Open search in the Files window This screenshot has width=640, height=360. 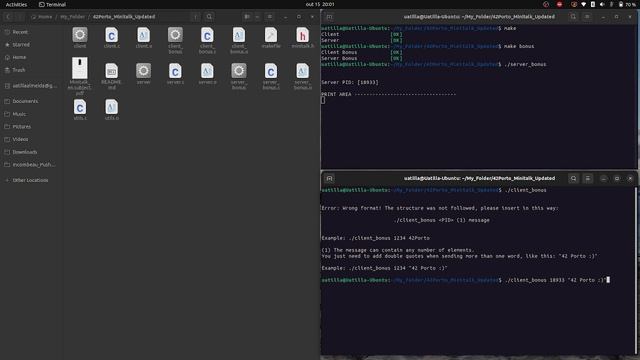click(209, 17)
